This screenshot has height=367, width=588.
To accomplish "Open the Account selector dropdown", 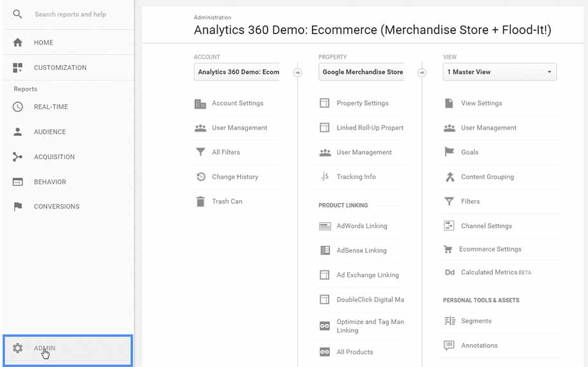I will [x=237, y=72].
